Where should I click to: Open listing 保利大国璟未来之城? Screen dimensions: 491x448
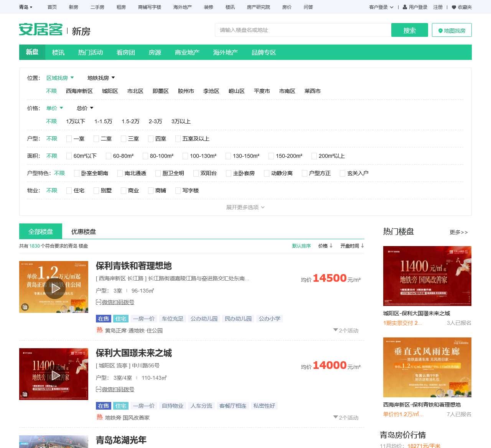pos(134,353)
